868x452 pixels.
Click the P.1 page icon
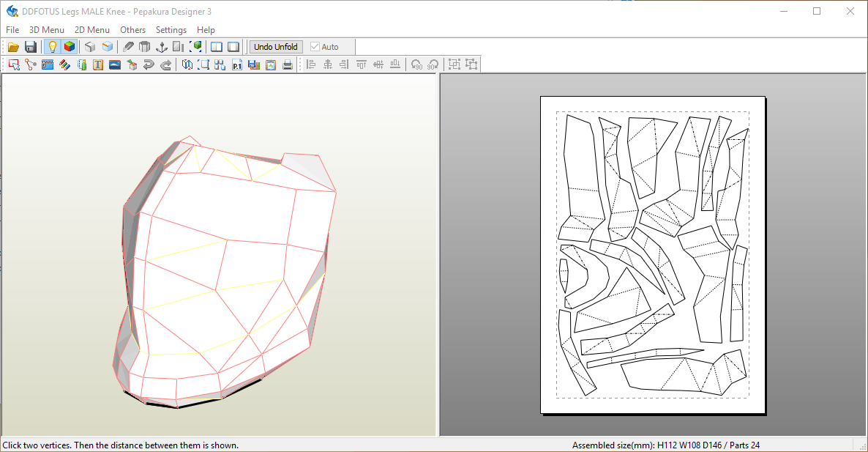[x=237, y=64]
